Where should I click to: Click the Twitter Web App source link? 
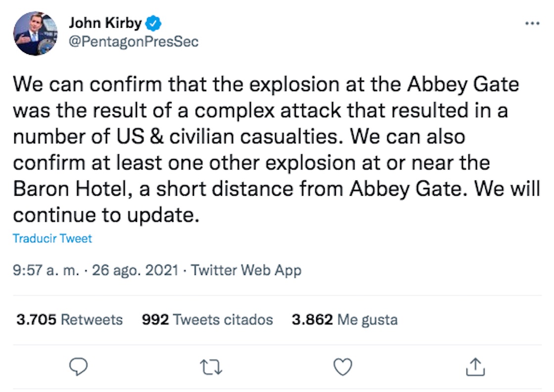(x=246, y=270)
